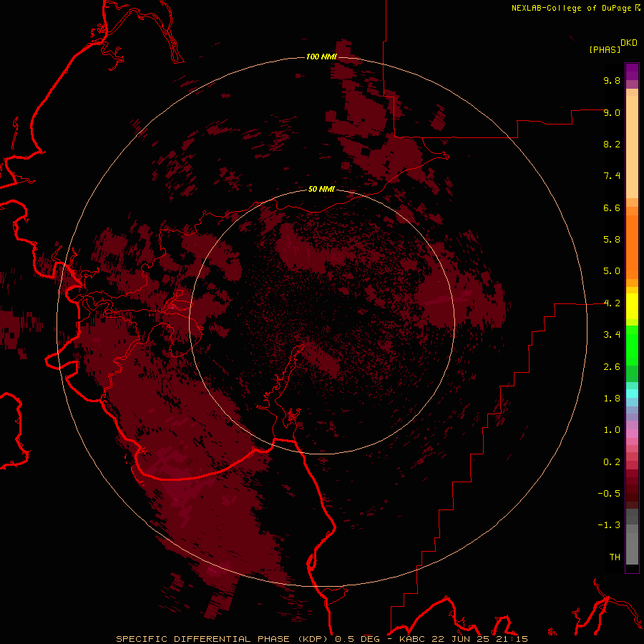644x644 pixels.
Task: Click the [PHAS] units label
Action: (x=605, y=50)
